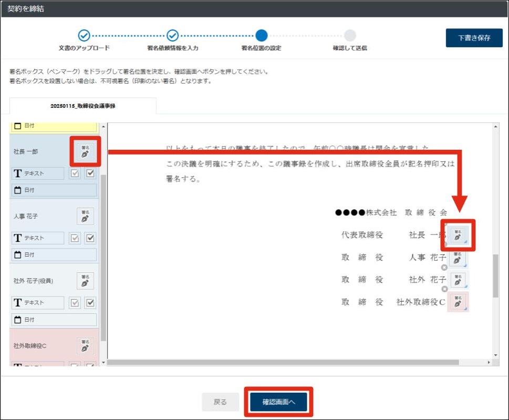Click document preview scrollbar up arrow
This screenshot has width=509, height=420.
click(495, 127)
